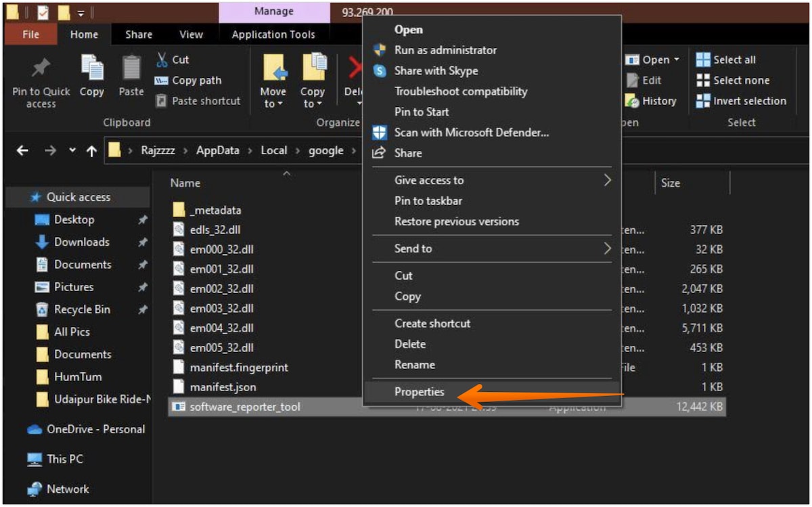The width and height of the screenshot is (812, 507).
Task: Expand the Give access to submenu
Action: (429, 180)
